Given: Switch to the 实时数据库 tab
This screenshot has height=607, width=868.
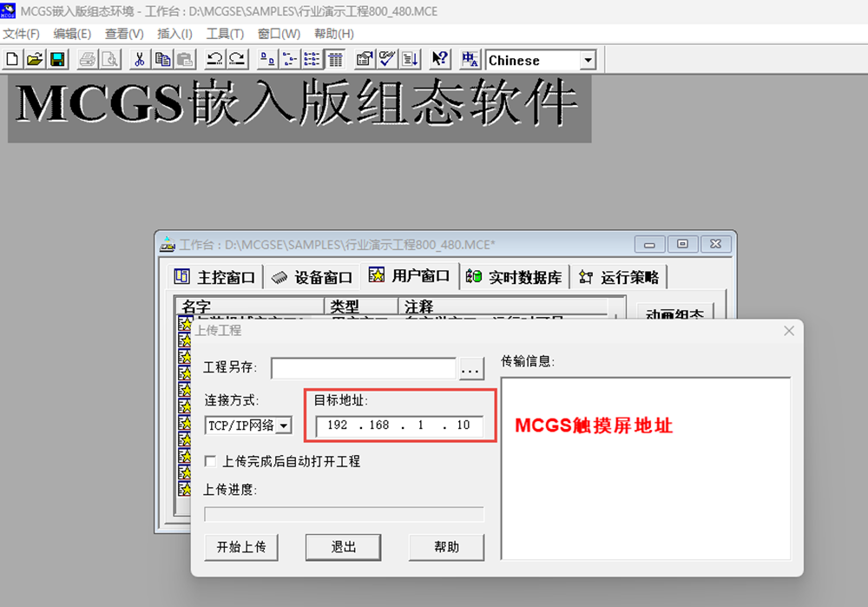Looking at the screenshot, I should pyautogui.click(x=515, y=277).
